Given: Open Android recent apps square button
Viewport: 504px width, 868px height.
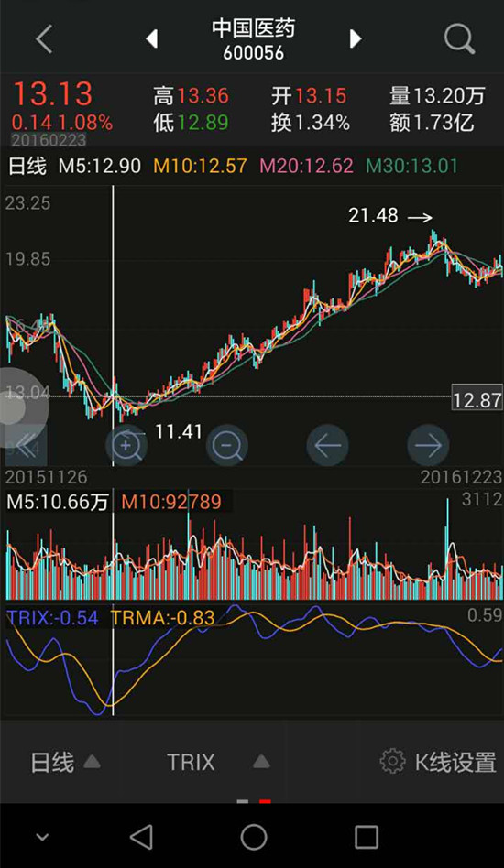Looking at the screenshot, I should coord(367,837).
